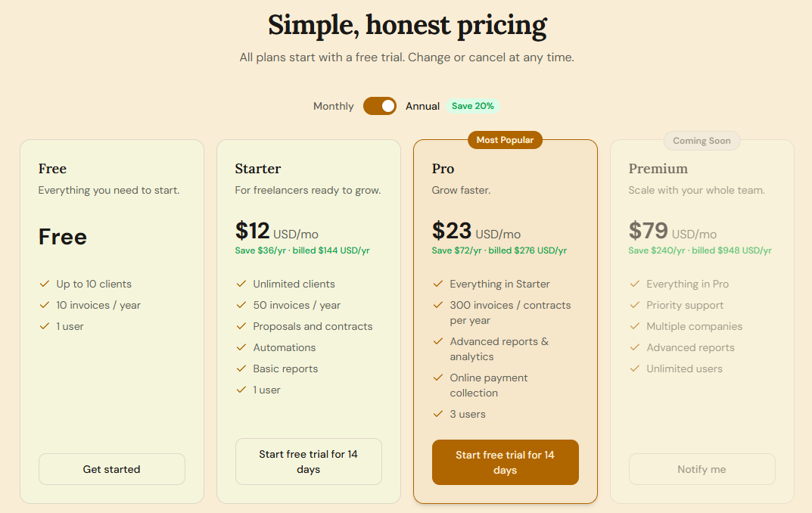Image resolution: width=812 pixels, height=513 pixels.
Task: Start the Starter plan free trial
Action: coord(309,462)
